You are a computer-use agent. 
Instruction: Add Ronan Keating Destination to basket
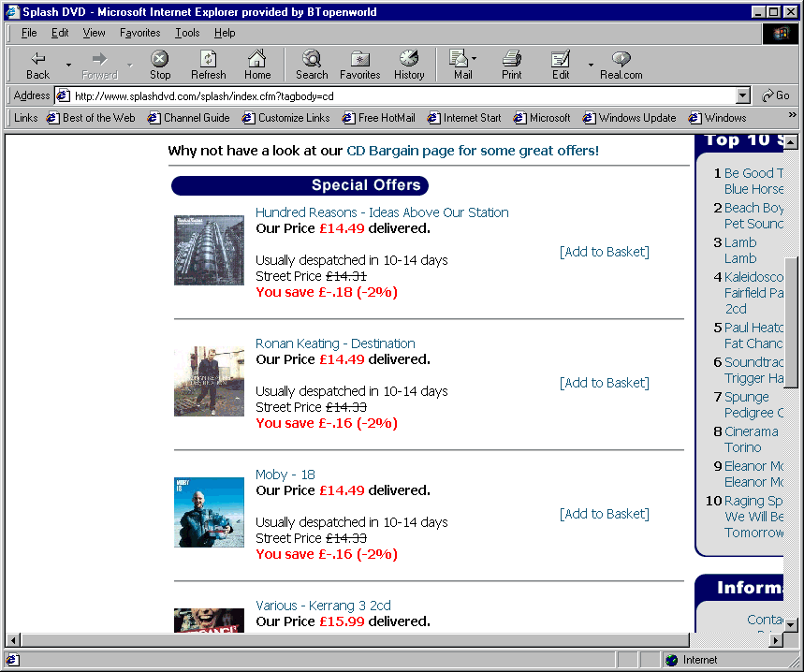604,383
